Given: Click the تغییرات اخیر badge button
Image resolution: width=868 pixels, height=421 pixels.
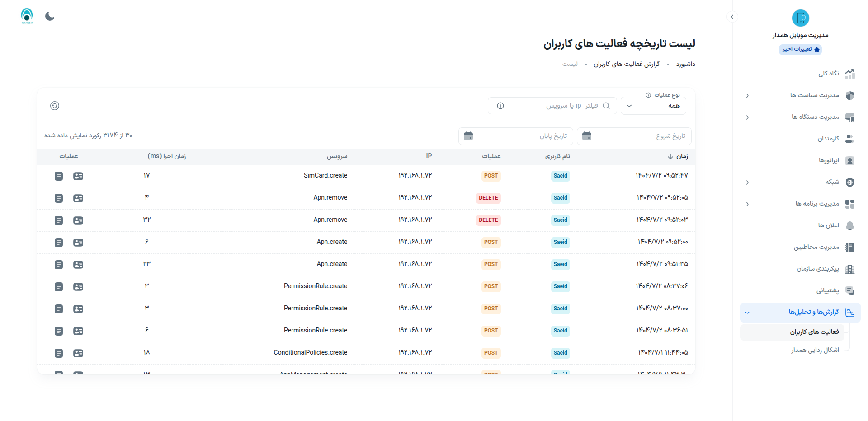Looking at the screenshot, I should tap(800, 49).
